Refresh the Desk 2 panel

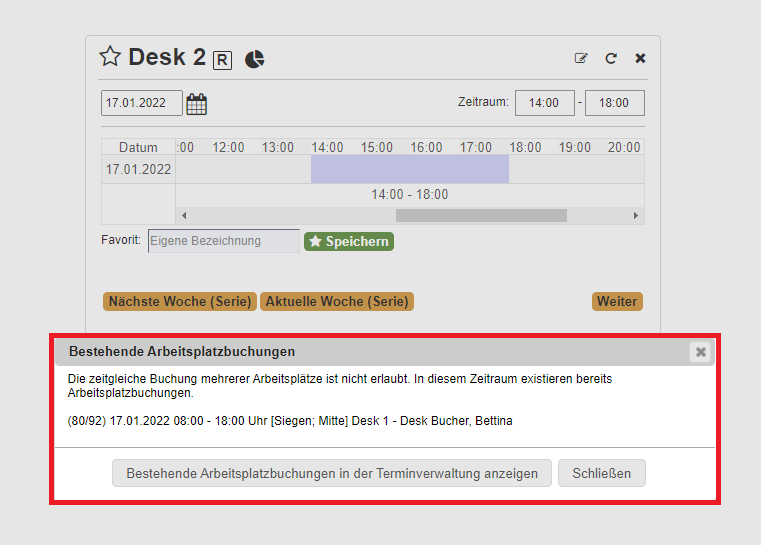tap(611, 58)
